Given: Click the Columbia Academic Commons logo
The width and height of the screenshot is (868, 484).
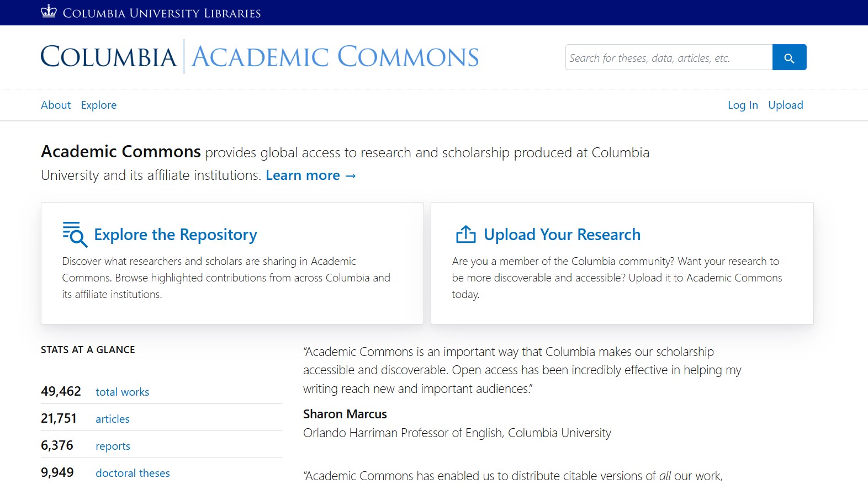Looking at the screenshot, I should [x=260, y=57].
